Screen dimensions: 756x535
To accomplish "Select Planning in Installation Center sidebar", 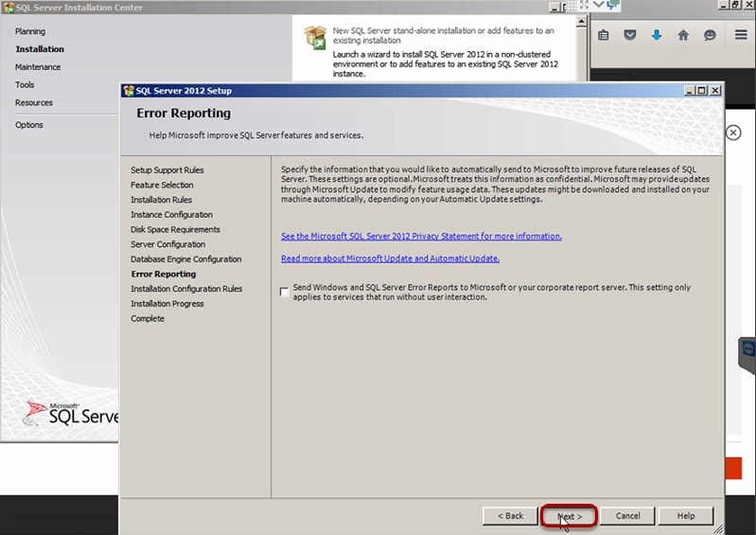I will click(x=30, y=31).
